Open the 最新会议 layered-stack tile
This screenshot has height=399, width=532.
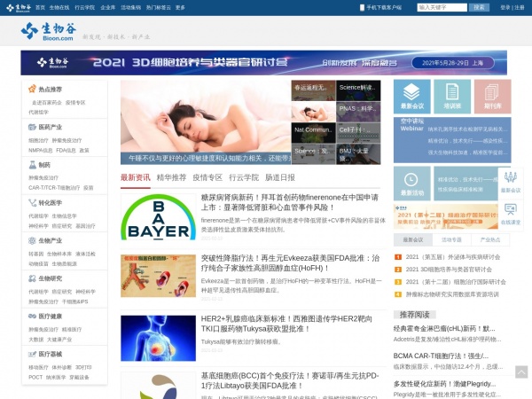tap(412, 97)
